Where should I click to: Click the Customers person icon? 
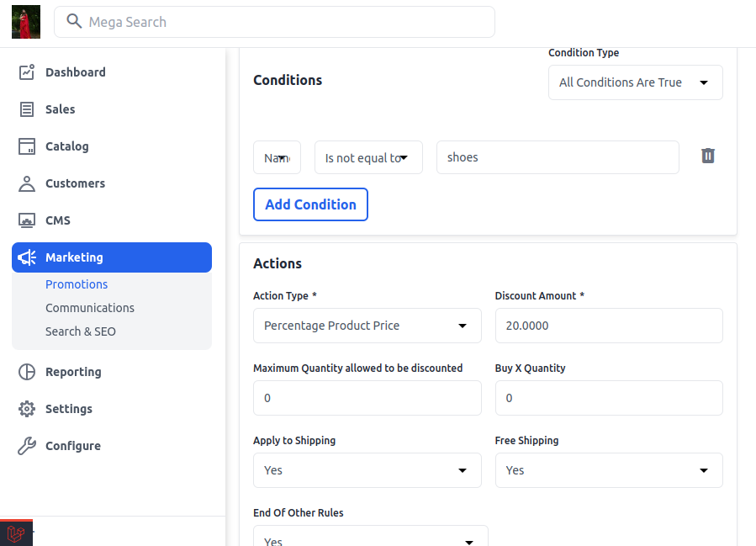pos(27,183)
